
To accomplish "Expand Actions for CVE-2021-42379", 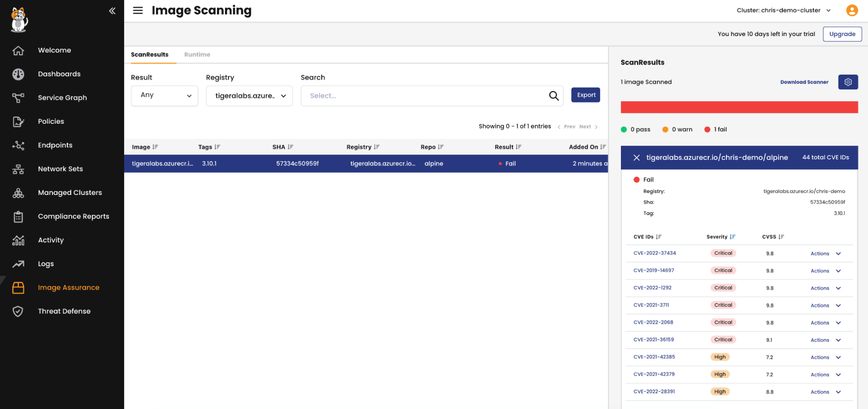I will coord(825,375).
